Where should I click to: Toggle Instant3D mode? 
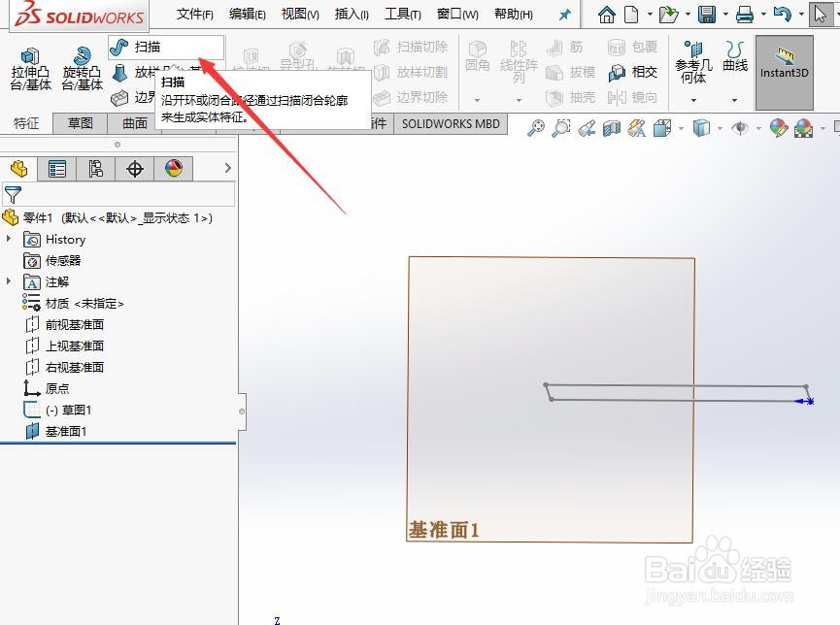(x=785, y=72)
